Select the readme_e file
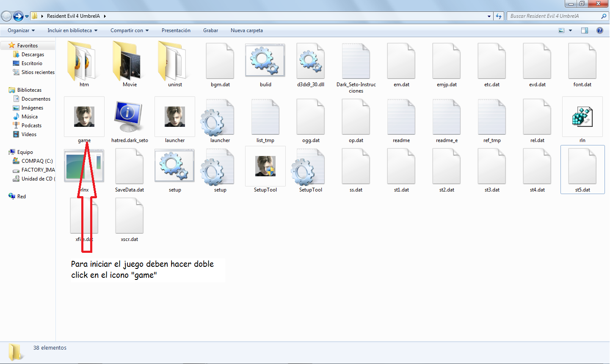Viewport: 610px width, 364px height. (x=447, y=120)
